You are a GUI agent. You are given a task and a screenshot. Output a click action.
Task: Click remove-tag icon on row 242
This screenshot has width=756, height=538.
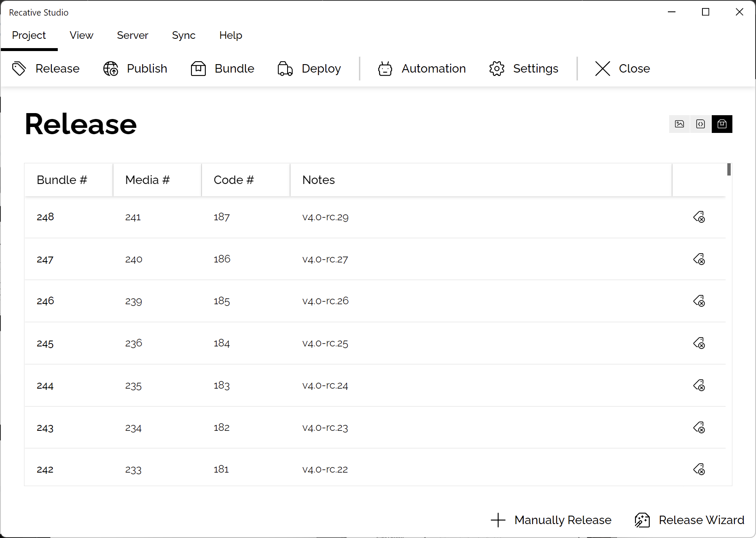tap(699, 469)
